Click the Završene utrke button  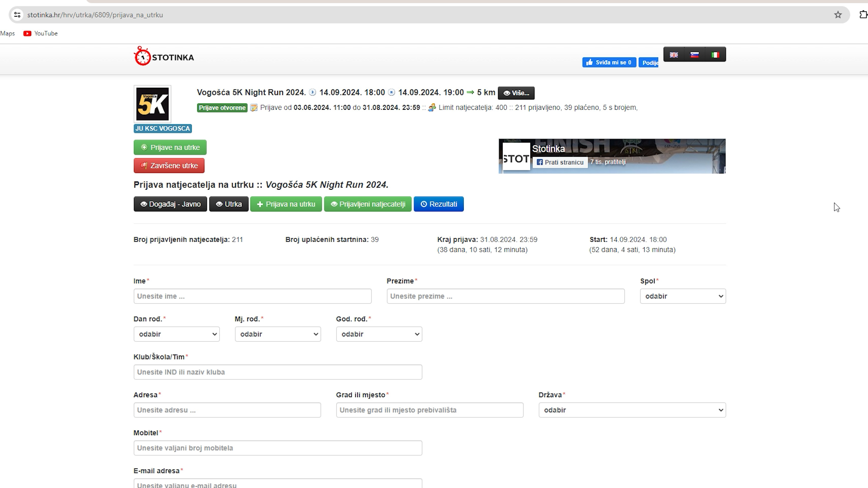tap(169, 166)
